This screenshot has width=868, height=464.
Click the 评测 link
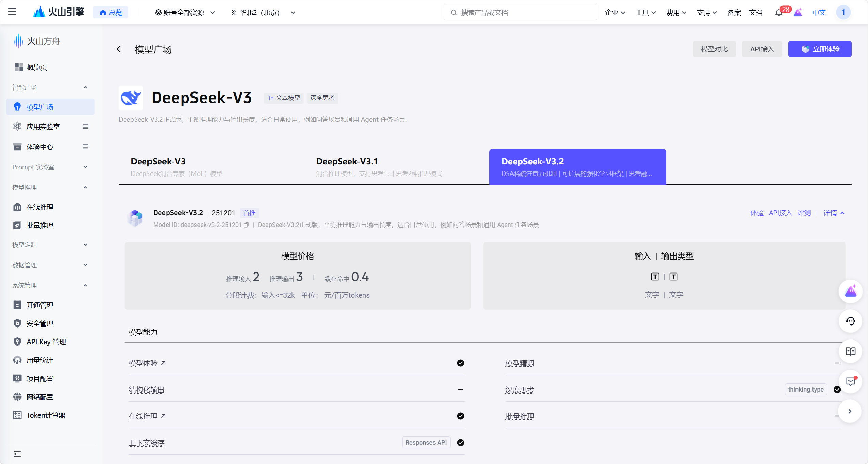coord(804,213)
